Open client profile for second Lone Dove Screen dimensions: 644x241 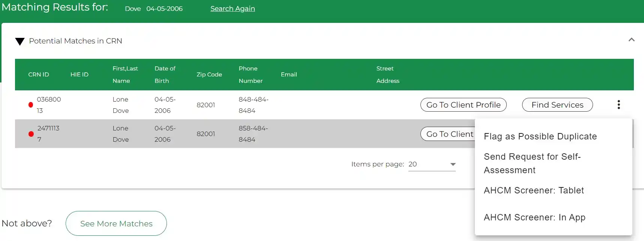pos(449,134)
